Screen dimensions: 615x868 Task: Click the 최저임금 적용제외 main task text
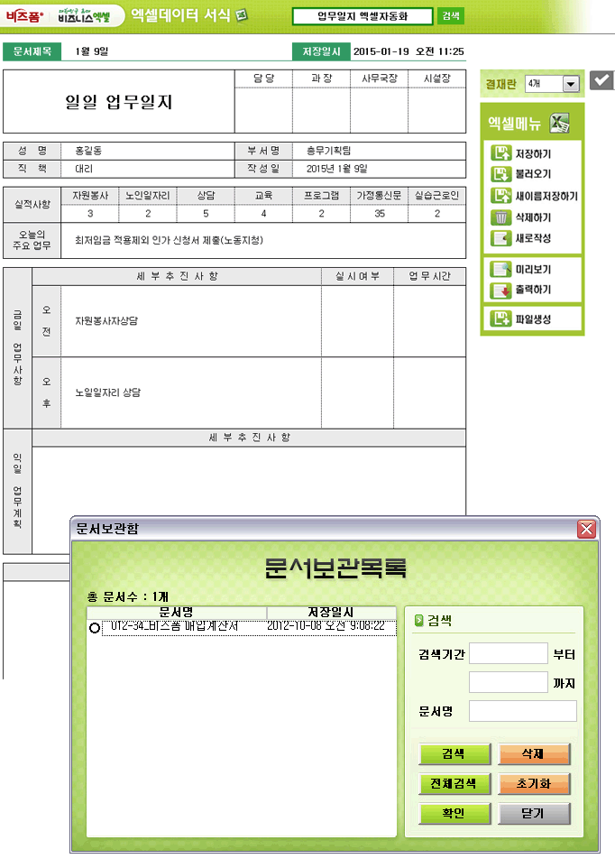coord(169,240)
